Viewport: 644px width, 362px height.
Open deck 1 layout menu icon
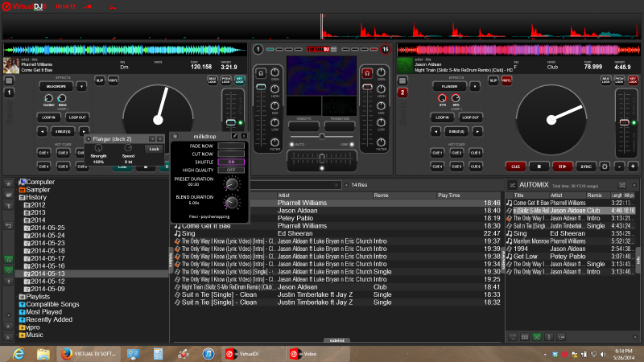click(9, 80)
